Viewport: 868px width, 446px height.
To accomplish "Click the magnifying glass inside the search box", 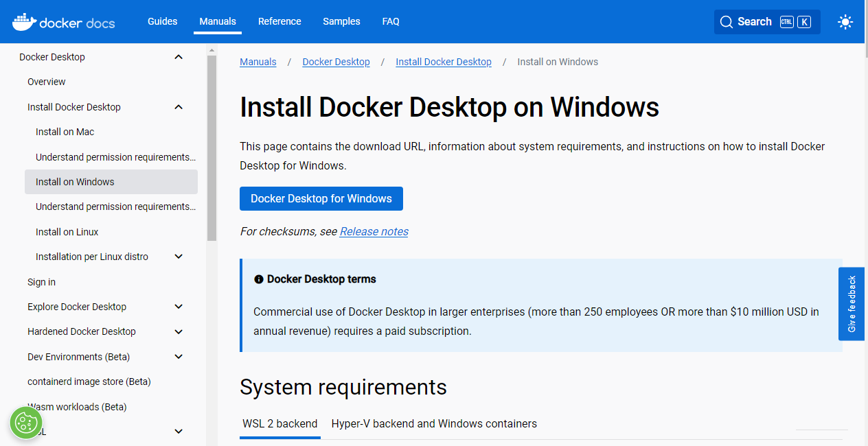I will coord(727,21).
